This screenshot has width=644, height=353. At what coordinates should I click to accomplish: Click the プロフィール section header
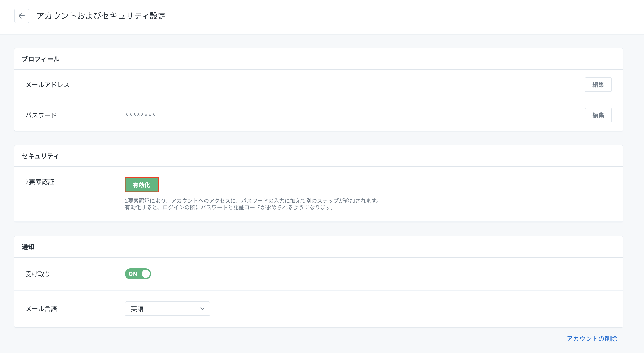41,59
